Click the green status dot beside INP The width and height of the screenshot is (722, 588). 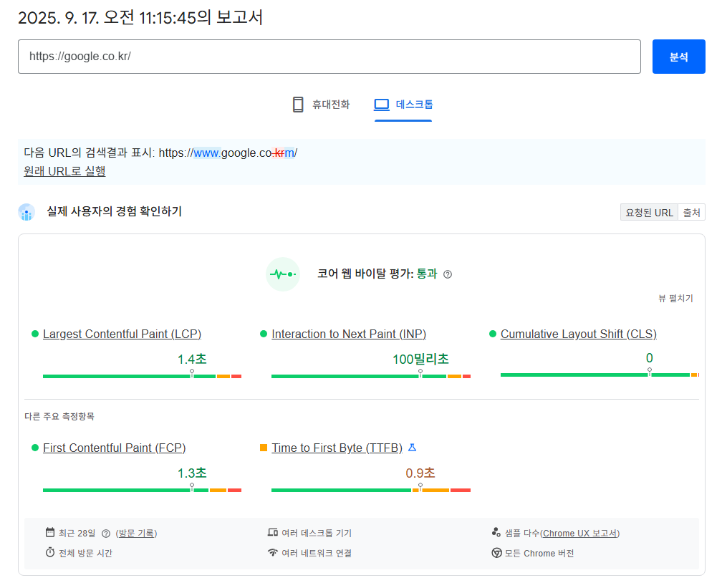tap(264, 334)
